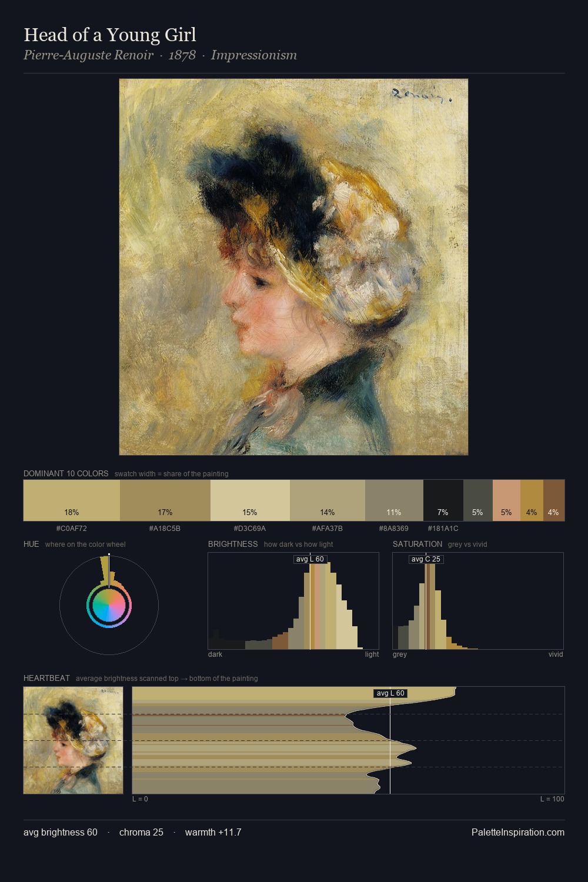Pick the 15% pale swatch #D3C69A
The width and height of the screenshot is (588, 882).
pos(250,500)
